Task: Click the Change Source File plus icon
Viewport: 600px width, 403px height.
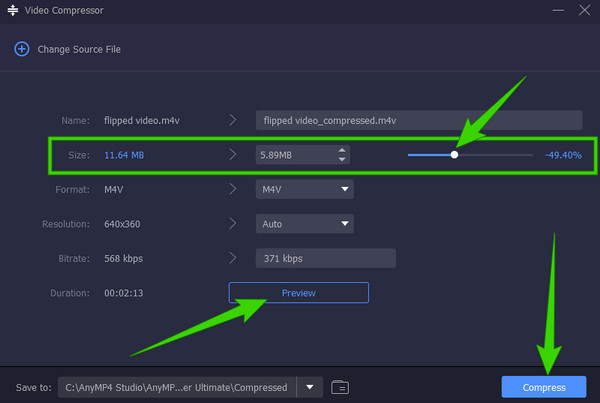Action: point(22,49)
